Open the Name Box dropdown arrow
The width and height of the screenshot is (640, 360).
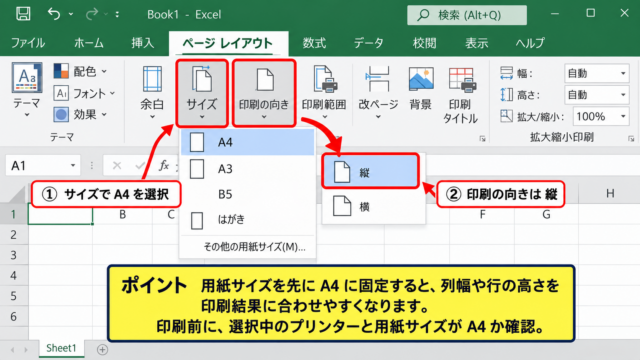pos(73,166)
